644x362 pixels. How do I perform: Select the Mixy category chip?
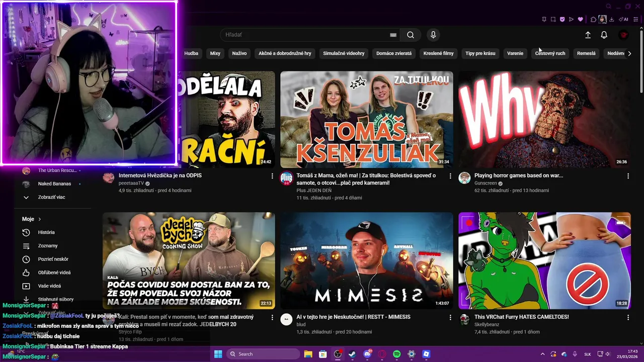pos(215,53)
